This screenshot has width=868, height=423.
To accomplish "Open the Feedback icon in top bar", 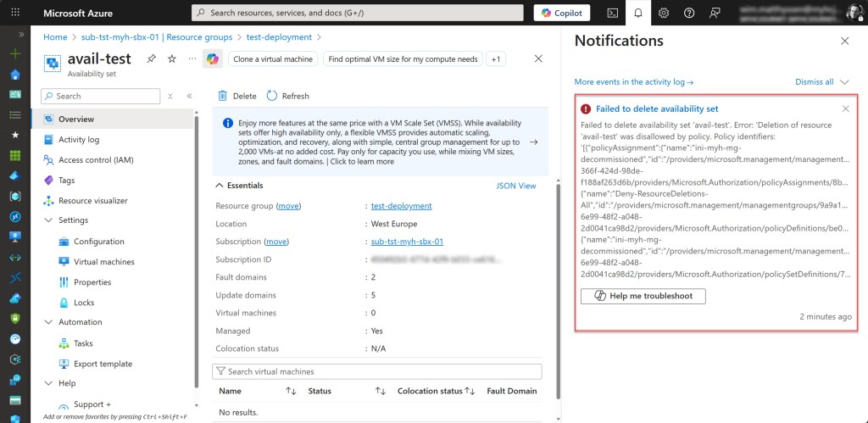I will 715,13.
